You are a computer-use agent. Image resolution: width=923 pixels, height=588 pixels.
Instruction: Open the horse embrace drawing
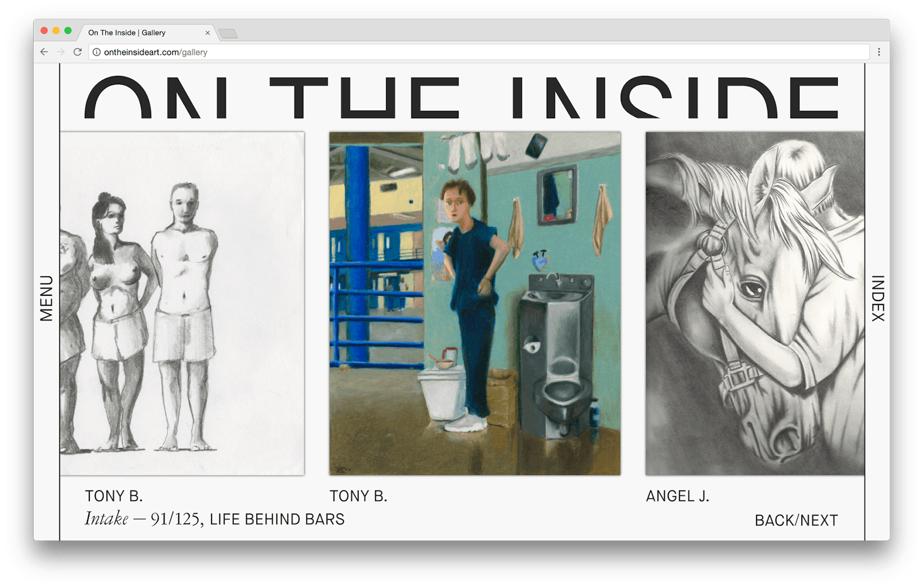point(754,303)
